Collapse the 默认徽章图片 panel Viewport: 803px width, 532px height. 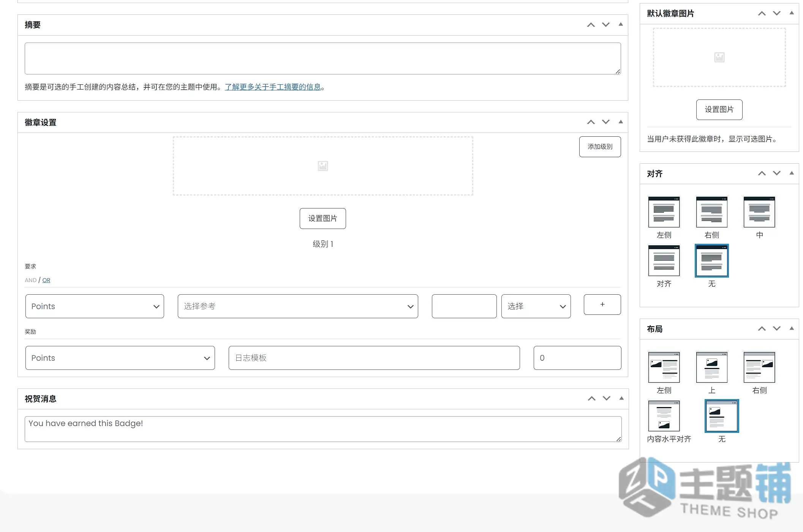(x=792, y=13)
